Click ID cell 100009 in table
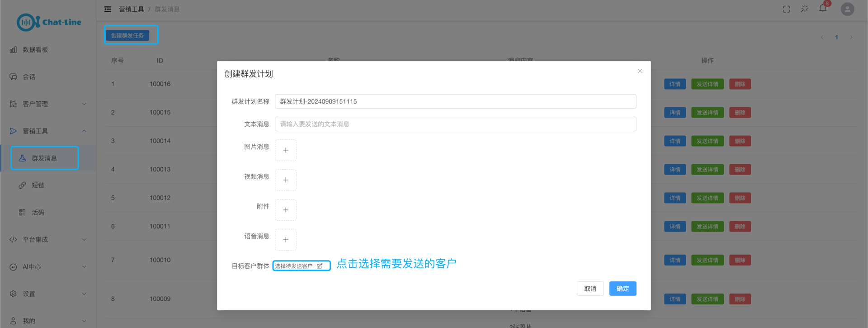This screenshot has height=328, width=868. pyautogui.click(x=160, y=299)
